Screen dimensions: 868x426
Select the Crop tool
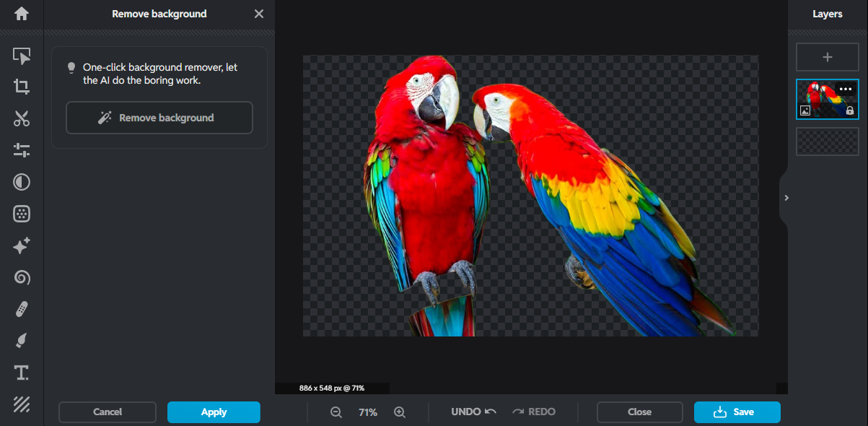click(x=22, y=87)
